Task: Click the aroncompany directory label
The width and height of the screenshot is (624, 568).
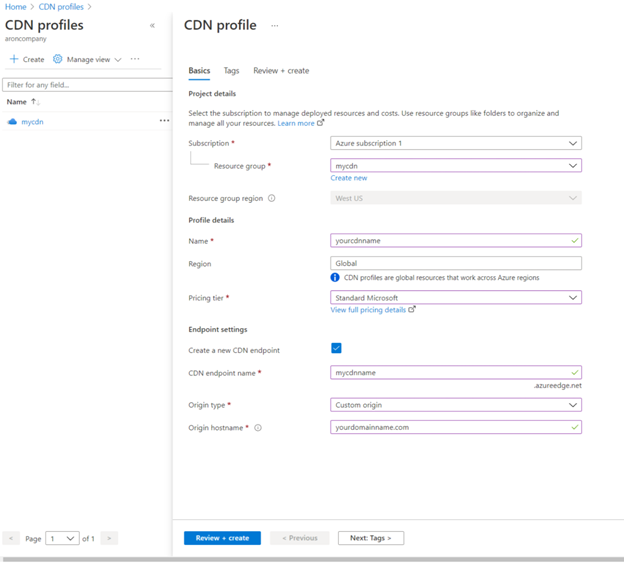Action: click(25, 39)
